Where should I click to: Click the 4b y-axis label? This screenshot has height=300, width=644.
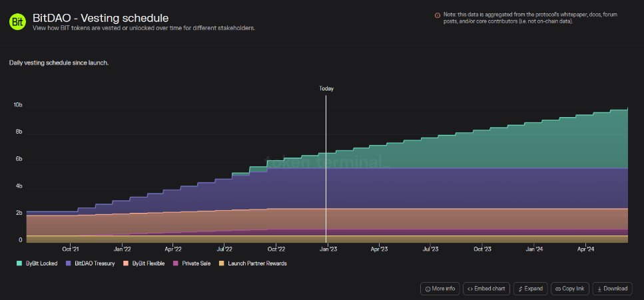tap(19, 186)
